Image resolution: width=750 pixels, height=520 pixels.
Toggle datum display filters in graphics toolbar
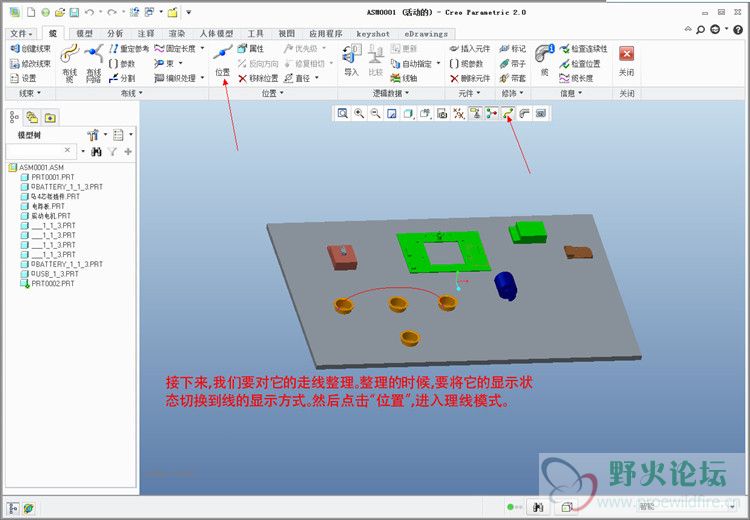(x=459, y=113)
